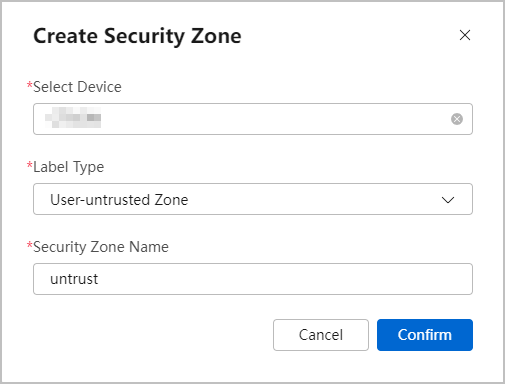Viewport: 505px width, 384px height.
Task: Open the Select Device combo box
Action: [x=253, y=119]
